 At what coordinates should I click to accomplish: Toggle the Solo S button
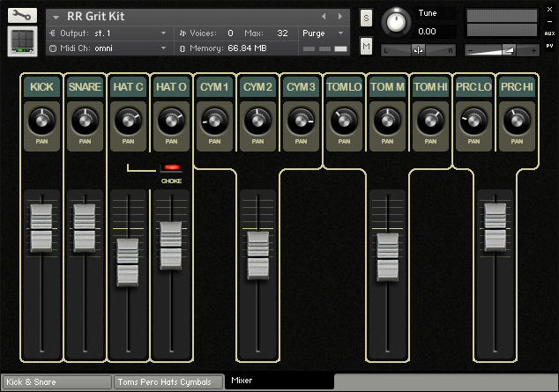click(366, 18)
